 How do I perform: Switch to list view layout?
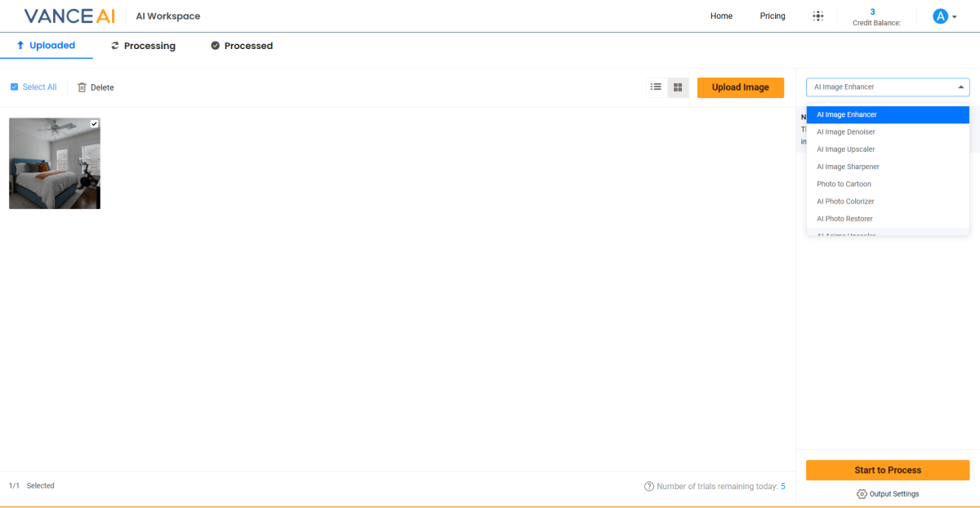656,87
